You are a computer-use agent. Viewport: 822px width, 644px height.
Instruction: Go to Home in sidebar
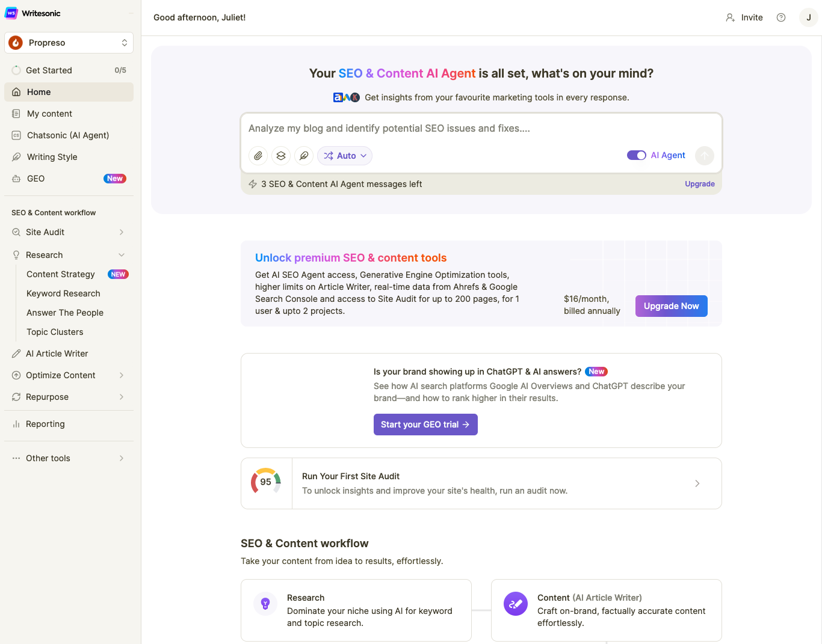69,92
